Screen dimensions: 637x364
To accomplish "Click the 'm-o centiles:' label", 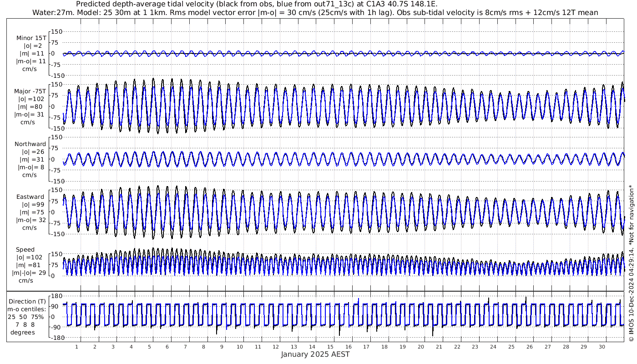I will click(27, 309).
